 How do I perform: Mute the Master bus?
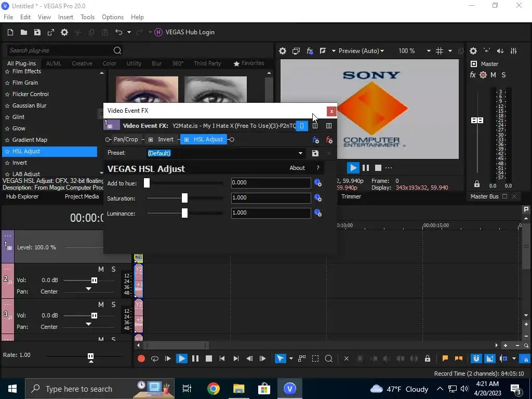(x=494, y=75)
